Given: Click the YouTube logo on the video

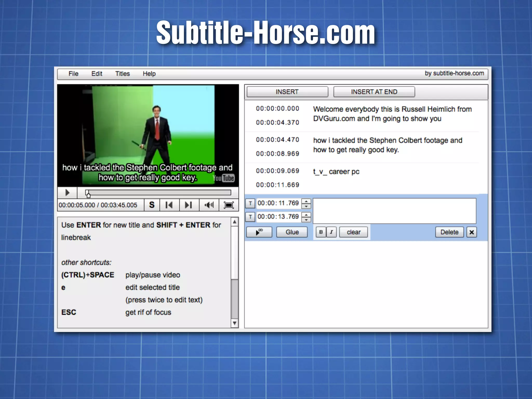Looking at the screenshot, I should (224, 178).
